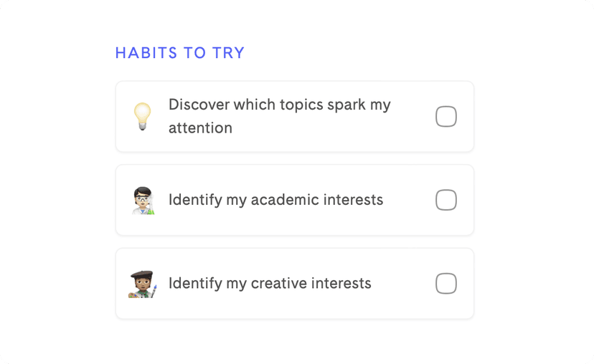
Task: Open the "Identify my academic interests" habit text
Action: [x=275, y=200]
